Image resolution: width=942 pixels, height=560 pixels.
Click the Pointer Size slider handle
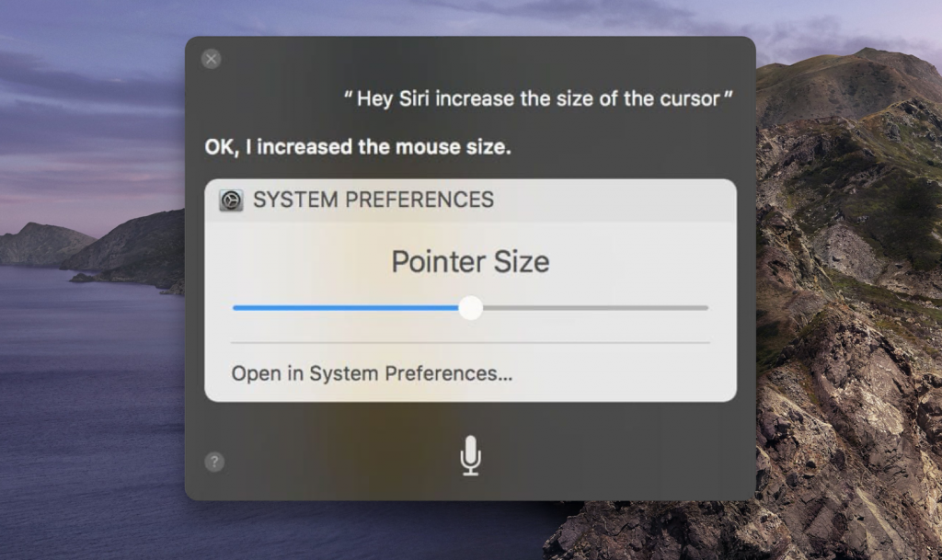(x=471, y=309)
